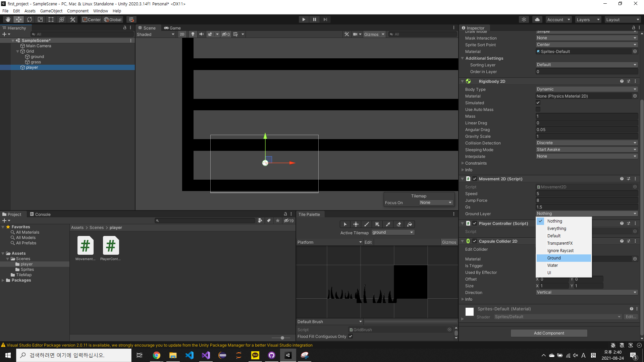Choose Everything from the layer list
The height and width of the screenshot is (362, 644).
(x=564, y=229)
